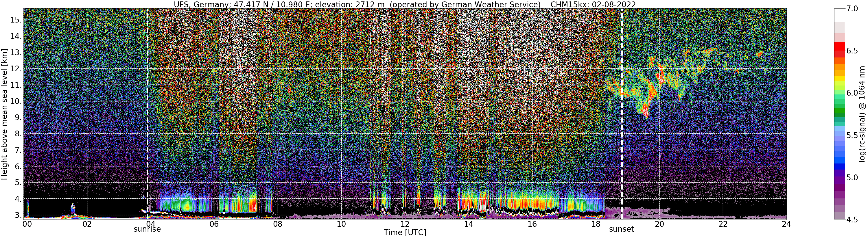This screenshot has width=868, height=238.
Task: Click the y-axis tick label '15.'
Action: pyautogui.click(x=16, y=20)
